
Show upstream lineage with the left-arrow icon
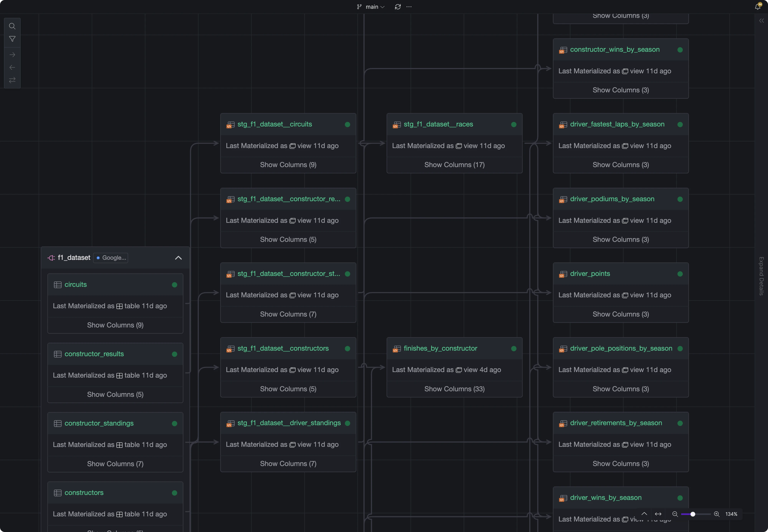[x=12, y=67]
